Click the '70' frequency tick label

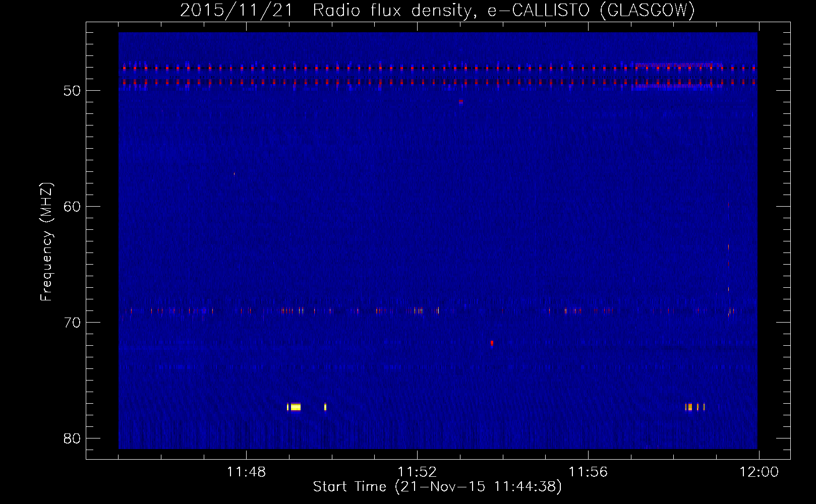[72, 323]
